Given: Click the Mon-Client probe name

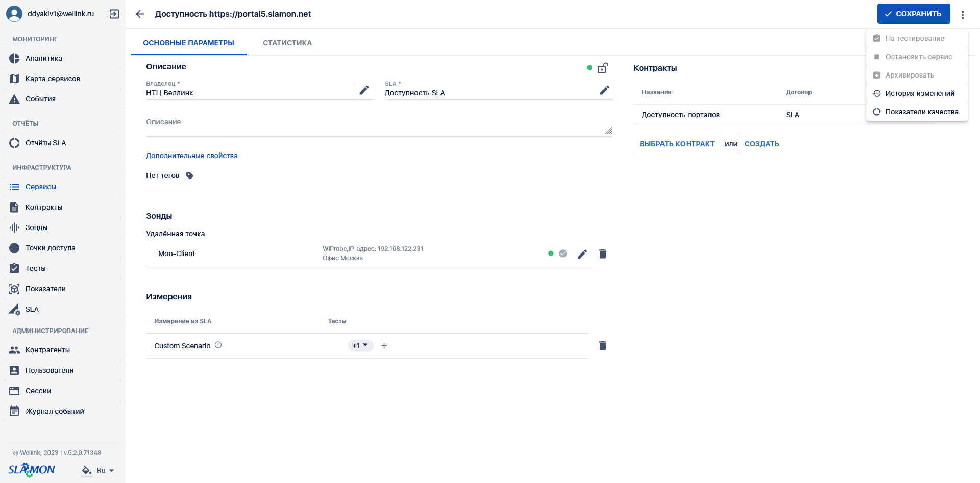Looking at the screenshot, I should [177, 253].
